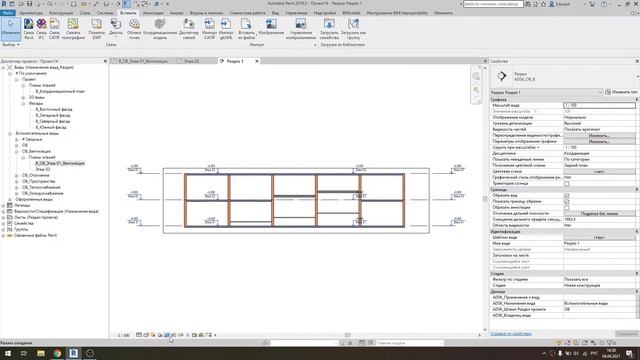Click the Link Revit icon
This screenshot has width=640, height=360.
pyautogui.click(x=29, y=29)
